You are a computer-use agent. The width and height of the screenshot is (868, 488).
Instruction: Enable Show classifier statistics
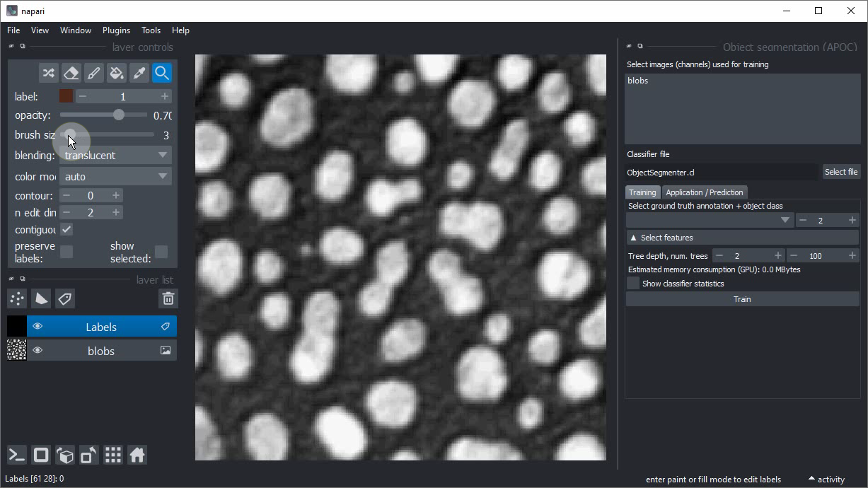click(x=633, y=284)
